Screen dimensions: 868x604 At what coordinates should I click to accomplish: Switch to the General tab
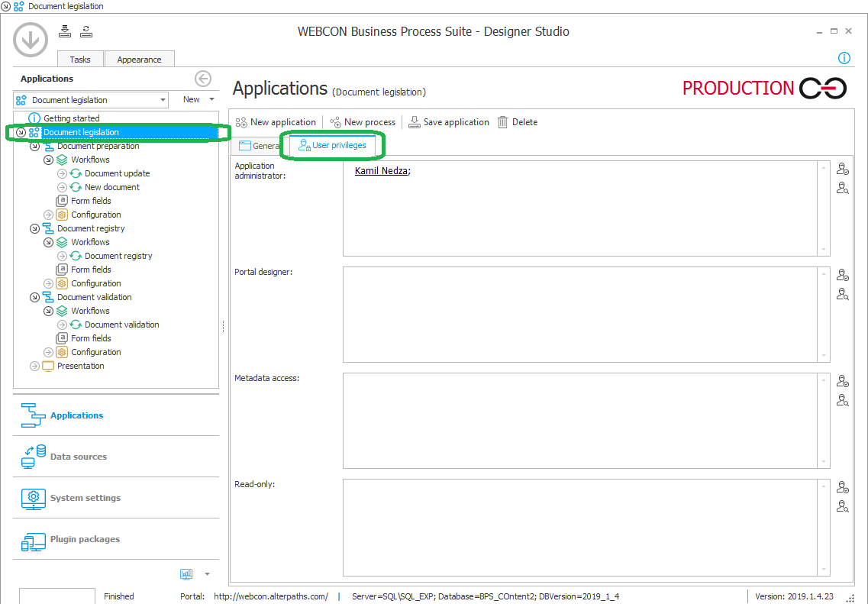[259, 146]
